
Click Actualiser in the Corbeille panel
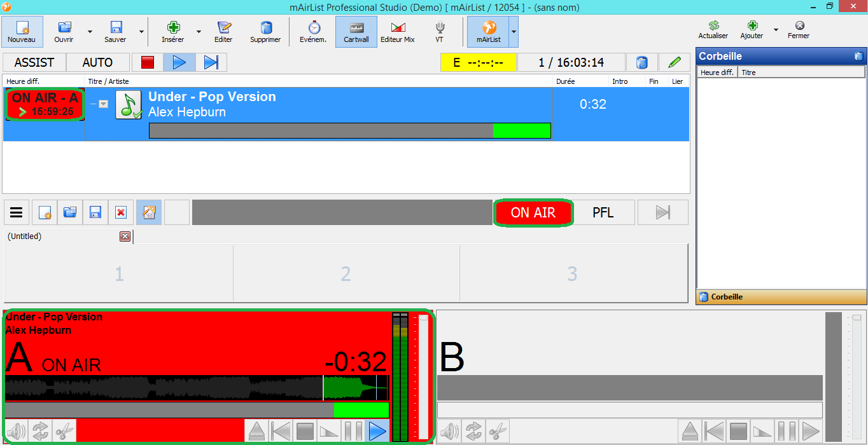point(713,30)
